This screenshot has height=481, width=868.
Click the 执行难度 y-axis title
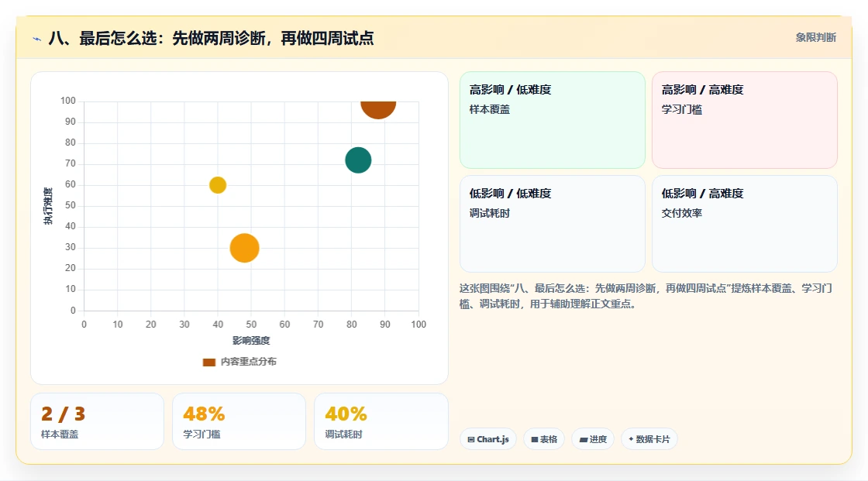pos(48,206)
